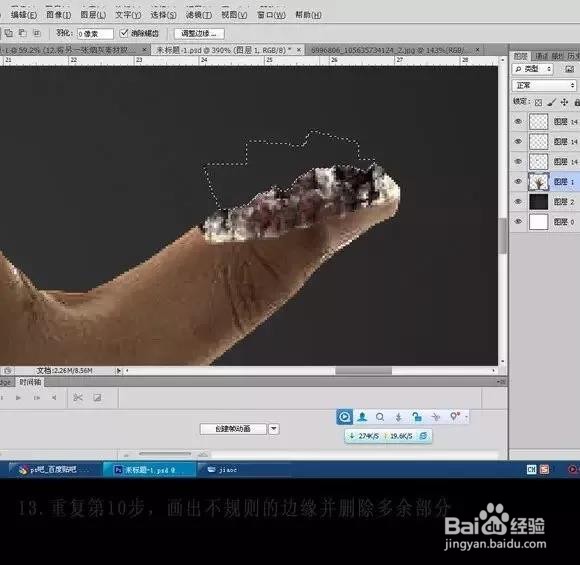The height and width of the screenshot is (565, 580).
Task: Click the lock position move icon
Action: [x=564, y=102]
